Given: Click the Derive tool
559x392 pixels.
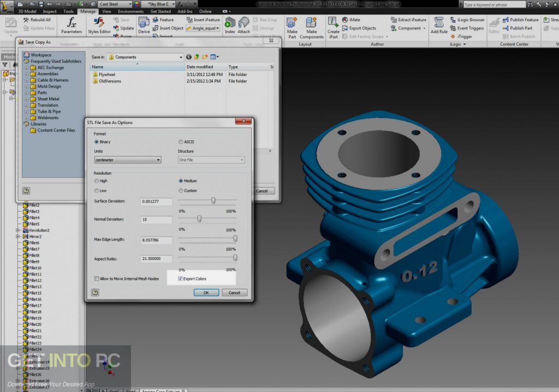Looking at the screenshot, I should [144, 25].
